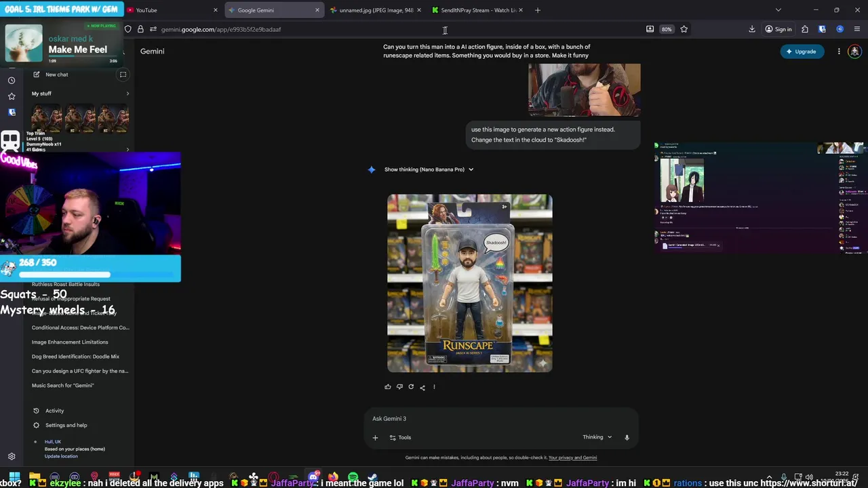Click the Gemini logo text in header
This screenshot has width=868, height=488.
click(x=153, y=52)
